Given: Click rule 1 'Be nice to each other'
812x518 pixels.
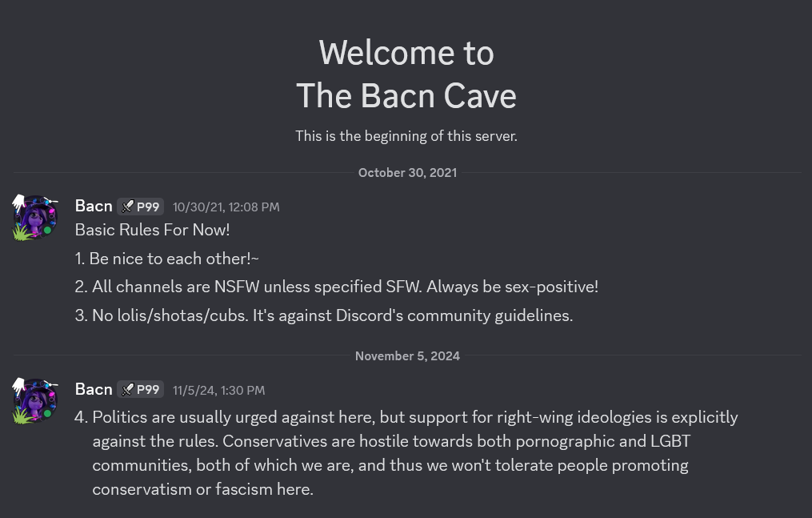Looking at the screenshot, I should (166, 259).
